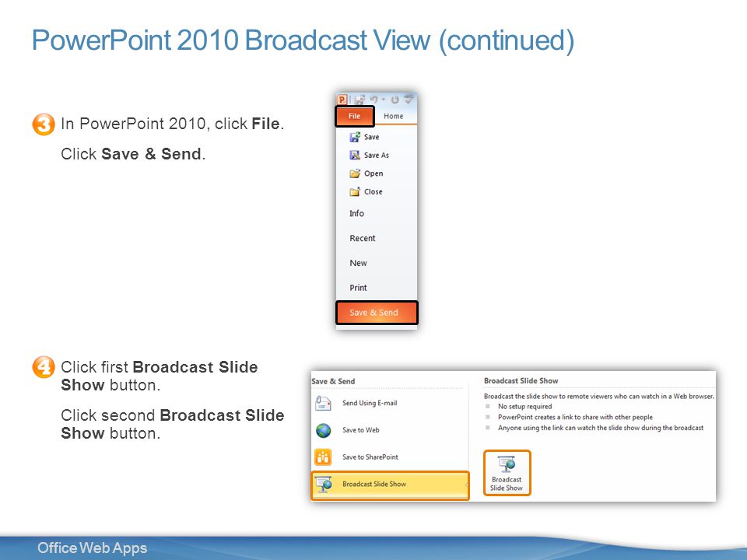Viewport: 747px width, 560px height.
Task: Click the undo arrow in the quick access toolbar
Action: coord(374,100)
